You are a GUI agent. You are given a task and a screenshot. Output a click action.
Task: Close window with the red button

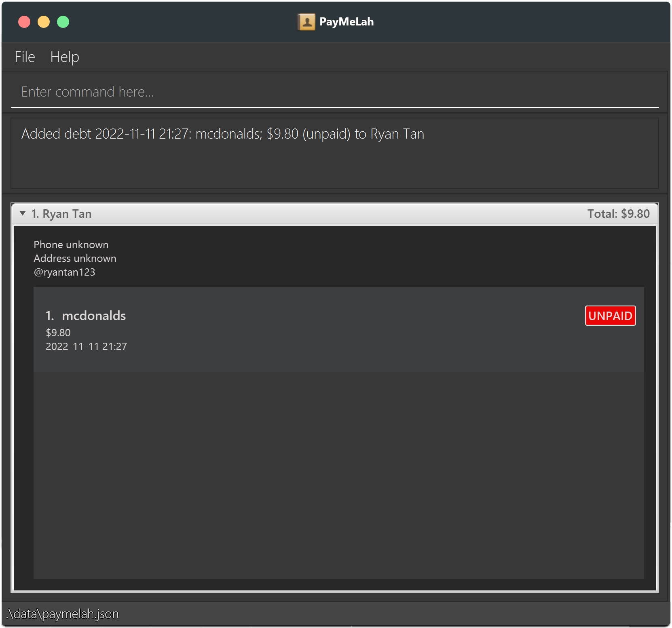[x=24, y=22]
